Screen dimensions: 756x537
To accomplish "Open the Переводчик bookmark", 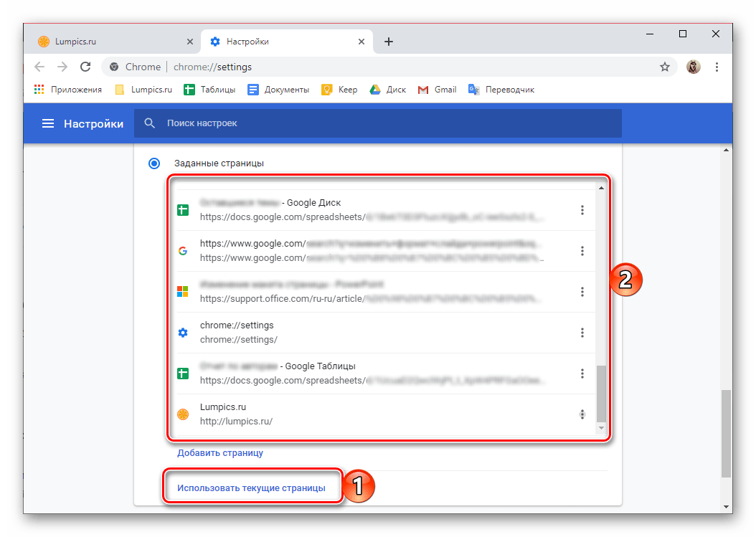I will (501, 90).
